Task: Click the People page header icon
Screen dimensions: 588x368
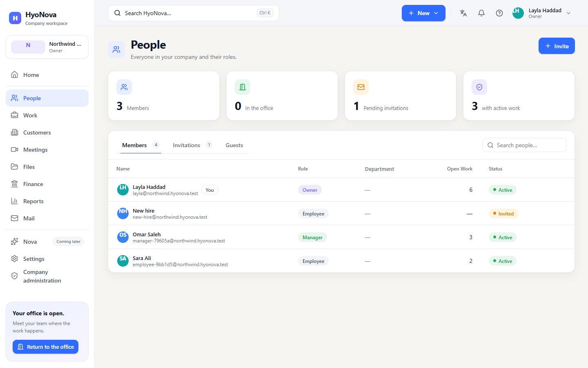Action: [116, 49]
